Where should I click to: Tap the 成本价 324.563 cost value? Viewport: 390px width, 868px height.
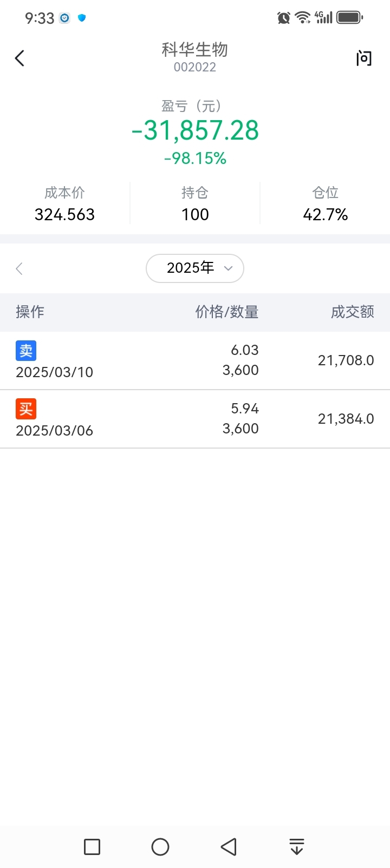(x=65, y=214)
